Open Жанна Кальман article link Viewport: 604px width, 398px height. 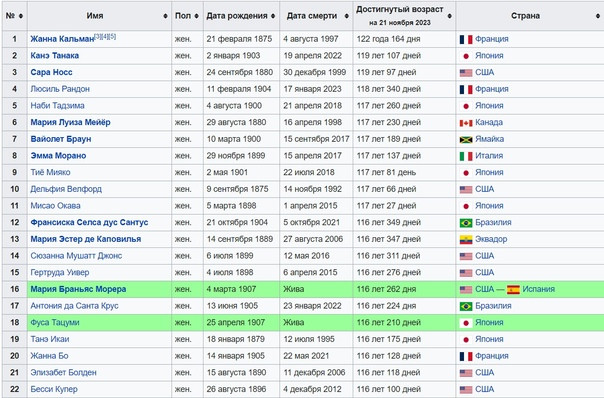tap(62, 39)
